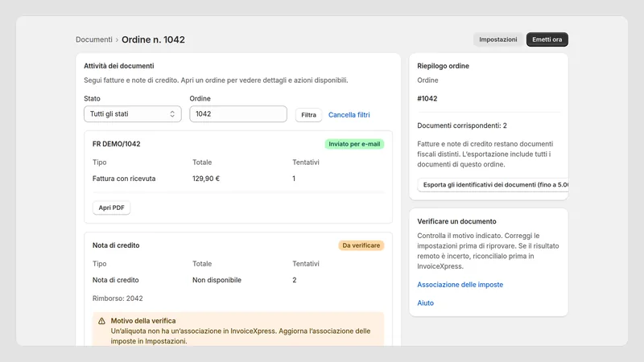Click the Da verificare status badge

point(361,245)
